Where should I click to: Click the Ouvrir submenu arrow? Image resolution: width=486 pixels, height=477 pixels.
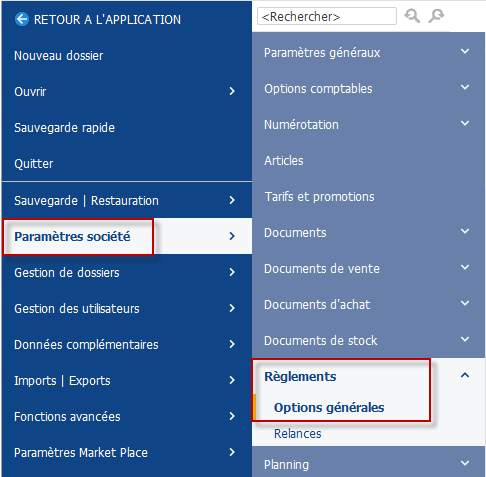click(x=232, y=91)
